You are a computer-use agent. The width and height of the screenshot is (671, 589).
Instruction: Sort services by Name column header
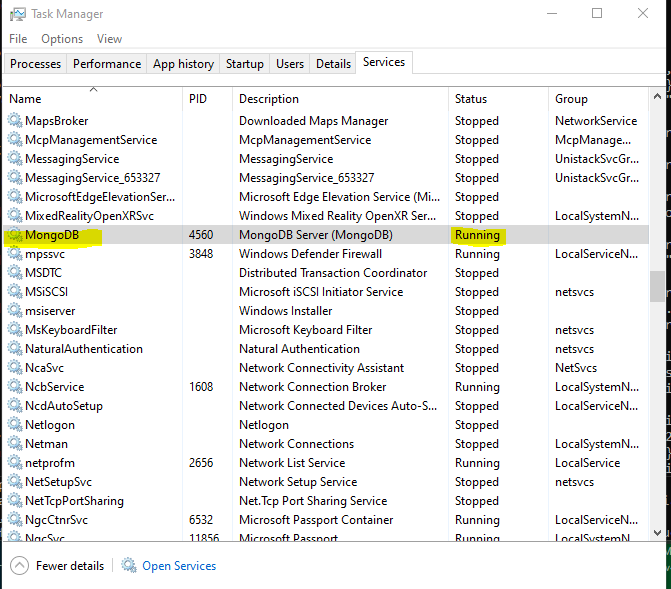(x=26, y=99)
